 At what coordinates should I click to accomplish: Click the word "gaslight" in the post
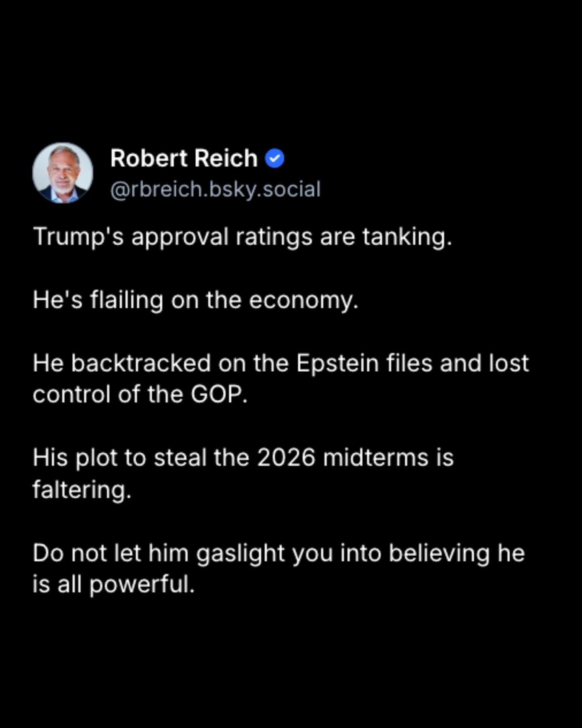point(240,553)
